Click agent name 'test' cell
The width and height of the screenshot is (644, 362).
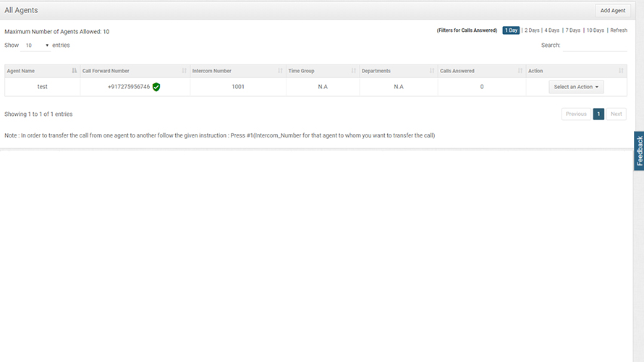(x=42, y=87)
